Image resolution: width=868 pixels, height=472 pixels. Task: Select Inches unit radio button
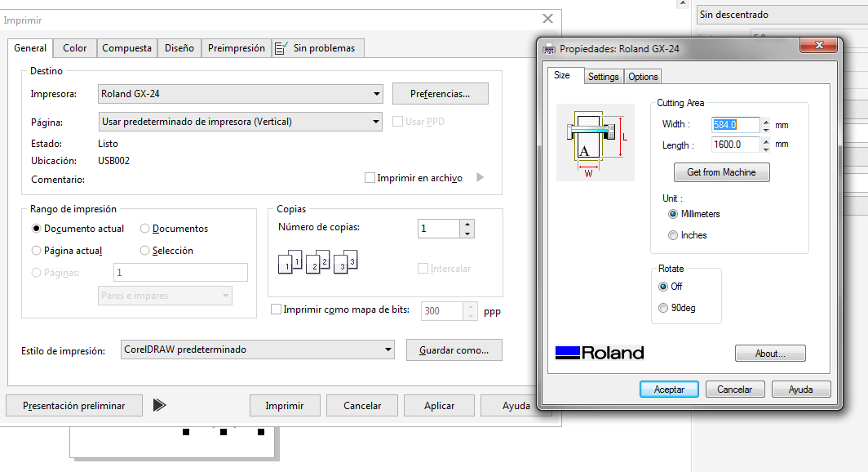pyautogui.click(x=673, y=235)
